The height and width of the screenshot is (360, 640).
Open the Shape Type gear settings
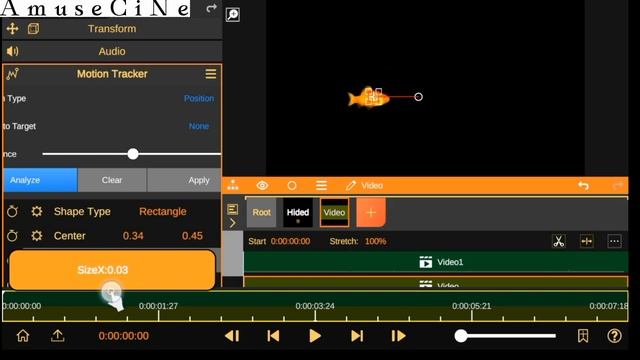[37, 211]
